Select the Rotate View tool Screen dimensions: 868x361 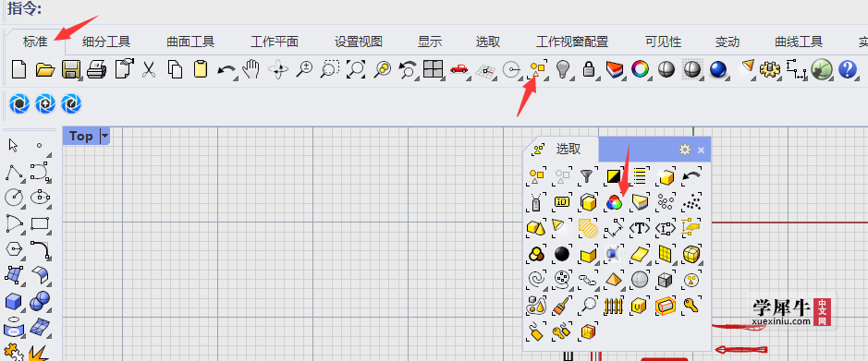coord(278,69)
